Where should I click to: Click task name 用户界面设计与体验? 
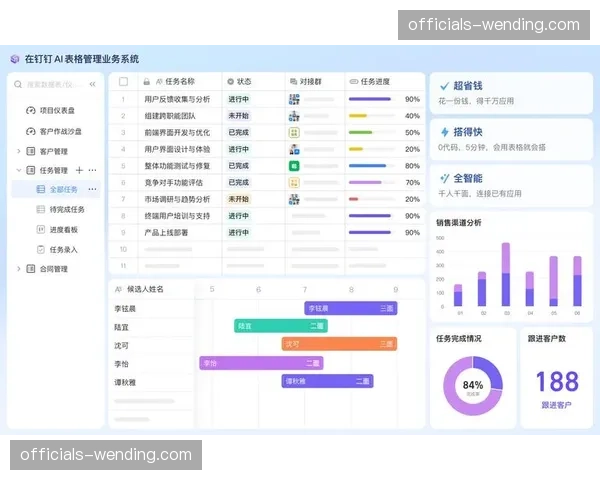pos(177,149)
